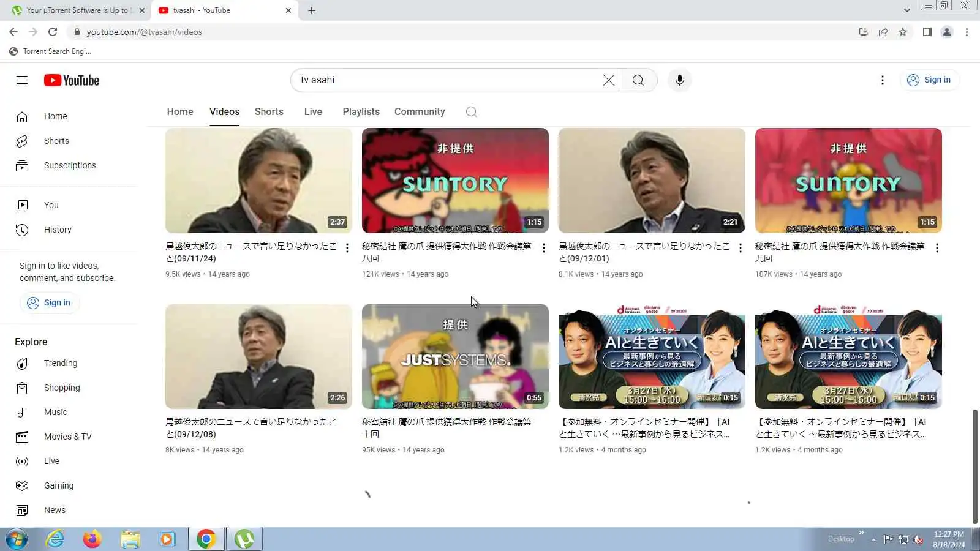The image size is (980, 551).
Task: Click the video title ending in (09/12/08)
Action: tap(251, 428)
